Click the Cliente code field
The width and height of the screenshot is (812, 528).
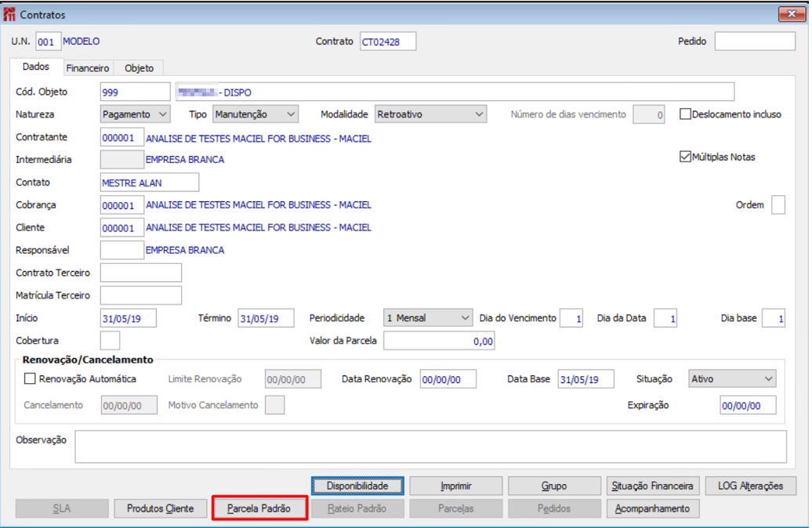[121, 228]
